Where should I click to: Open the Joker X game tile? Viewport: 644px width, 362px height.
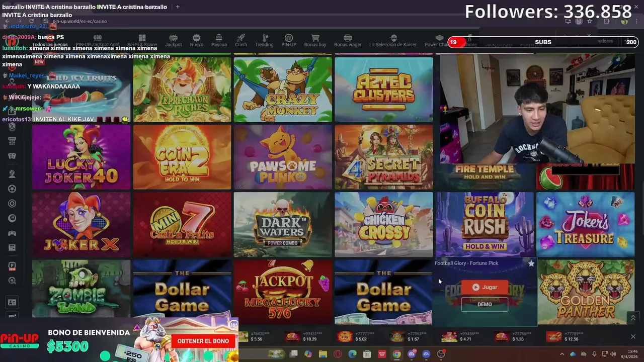81,224
